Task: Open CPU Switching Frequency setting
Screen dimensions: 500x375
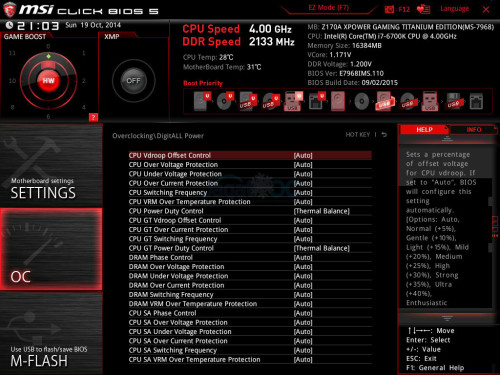Action: click(250, 193)
